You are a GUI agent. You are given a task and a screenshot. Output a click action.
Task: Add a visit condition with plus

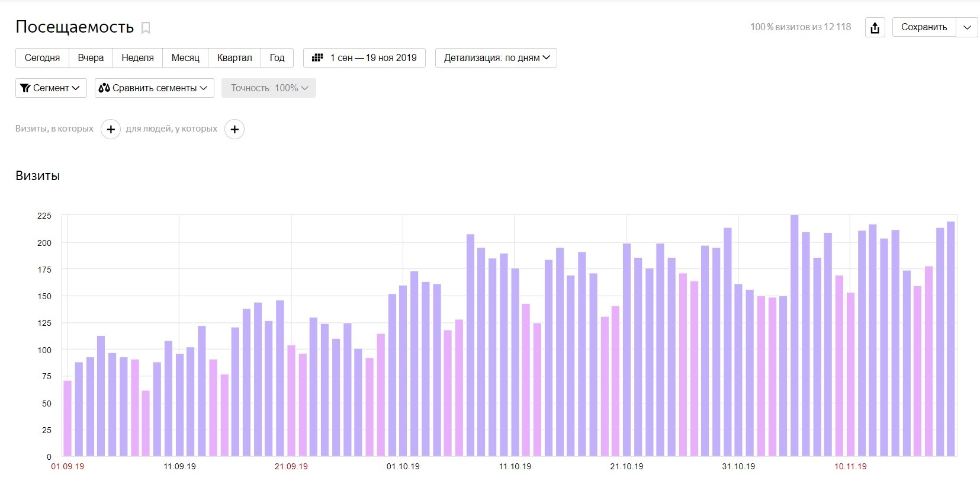pyautogui.click(x=111, y=129)
